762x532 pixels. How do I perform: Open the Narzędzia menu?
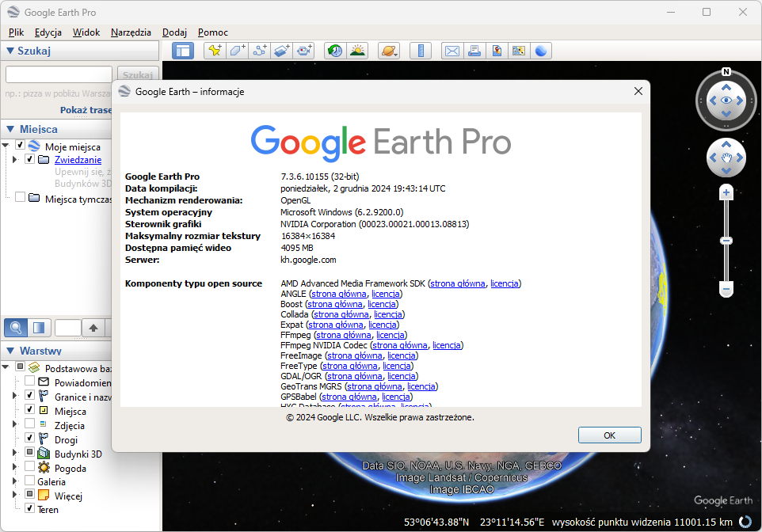point(131,32)
